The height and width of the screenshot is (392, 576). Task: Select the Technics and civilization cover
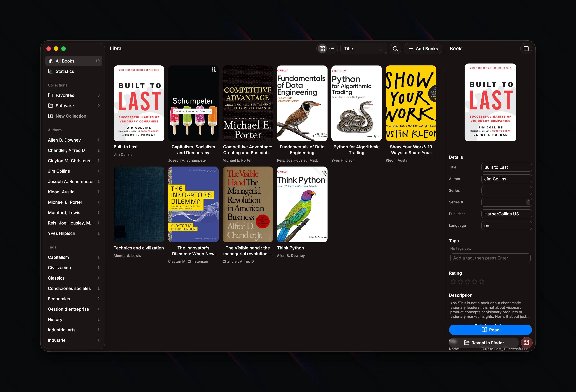click(139, 204)
